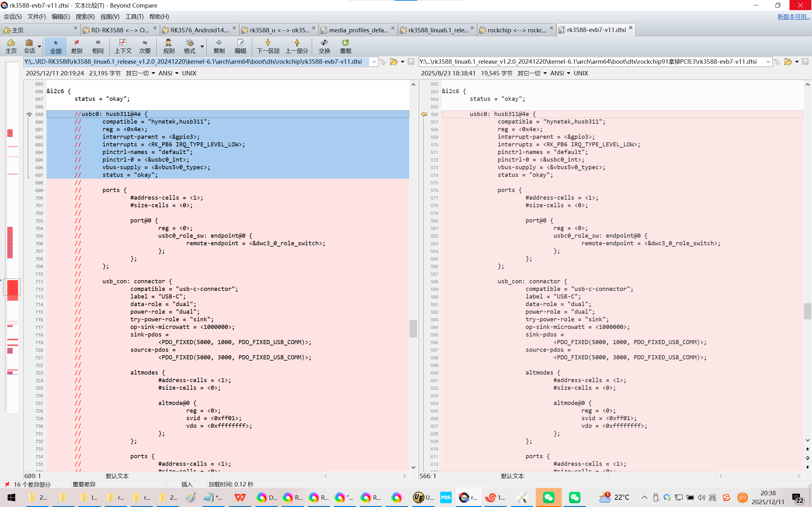Image resolution: width=812 pixels, height=507 pixels.
Task: Expand the left file path dropdown
Action: click(x=374, y=62)
